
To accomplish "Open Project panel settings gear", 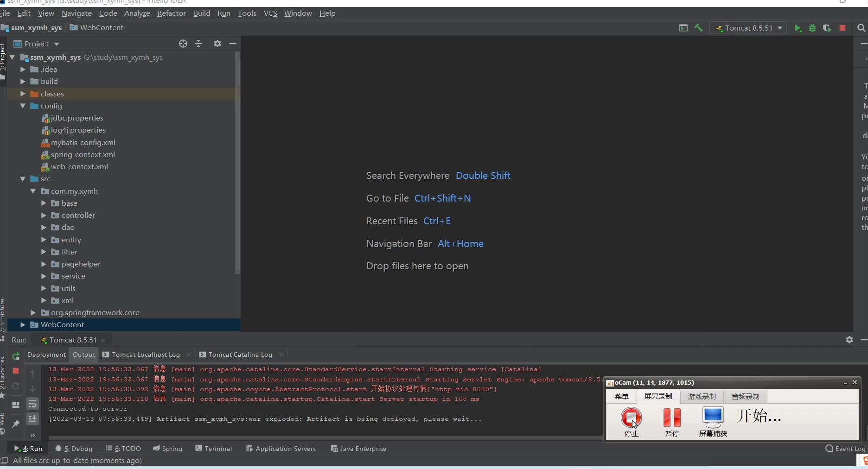I will tap(217, 44).
